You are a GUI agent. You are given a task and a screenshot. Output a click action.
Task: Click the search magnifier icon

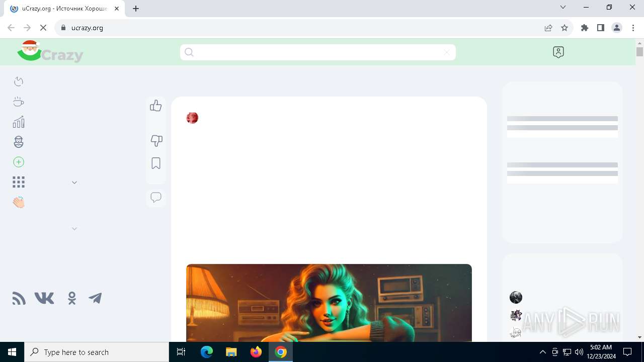[x=189, y=52]
